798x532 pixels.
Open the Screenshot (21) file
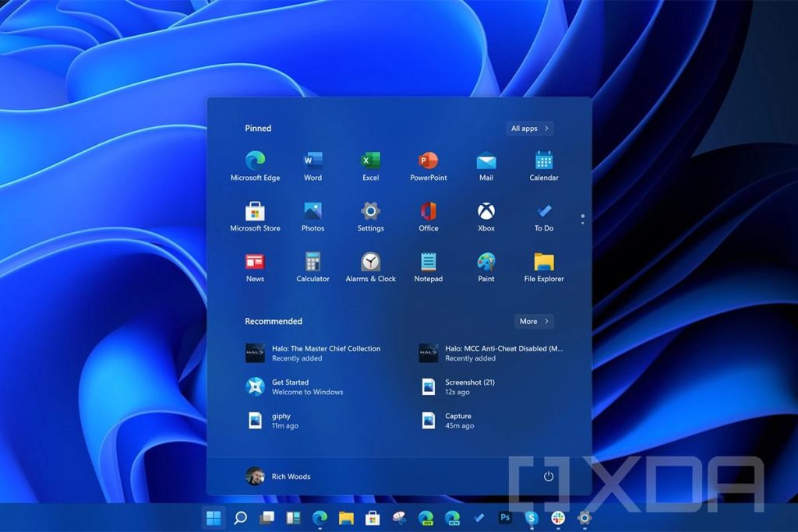[x=458, y=386]
